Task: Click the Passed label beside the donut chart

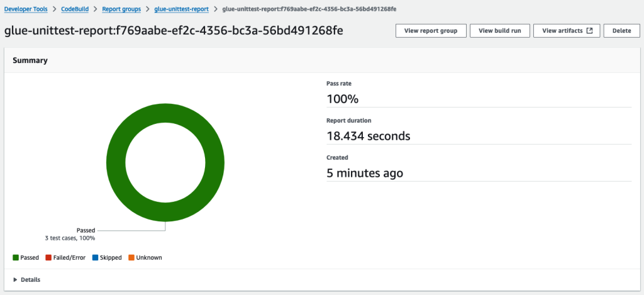Action: coord(86,230)
